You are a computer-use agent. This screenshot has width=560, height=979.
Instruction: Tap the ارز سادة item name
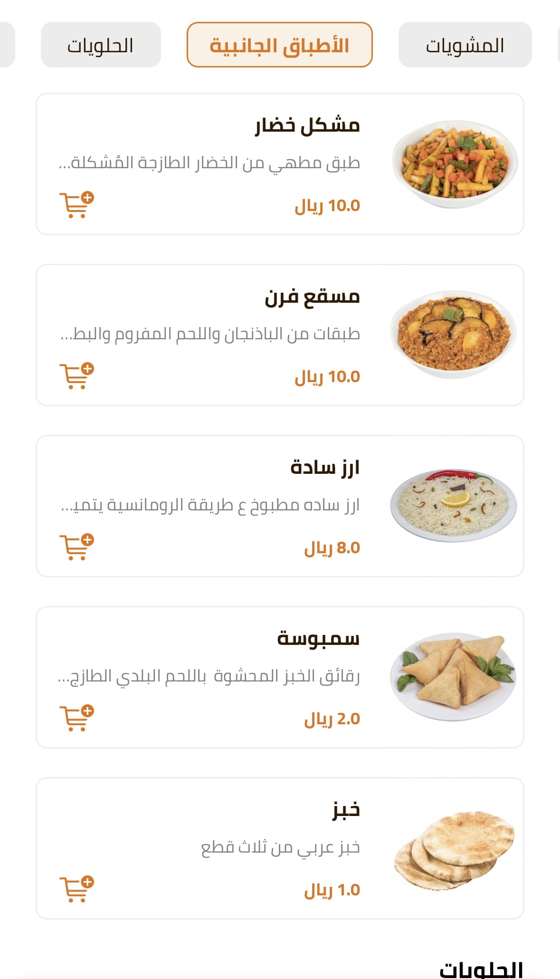[325, 468]
